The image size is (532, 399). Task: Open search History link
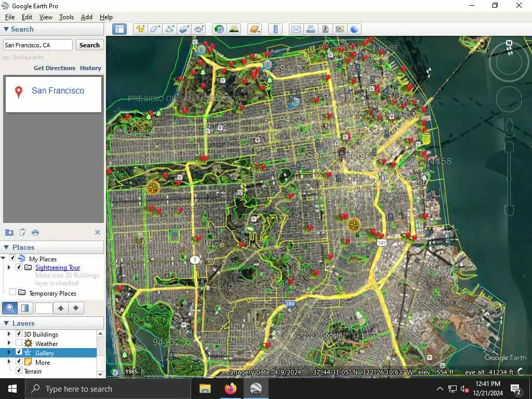tap(90, 68)
